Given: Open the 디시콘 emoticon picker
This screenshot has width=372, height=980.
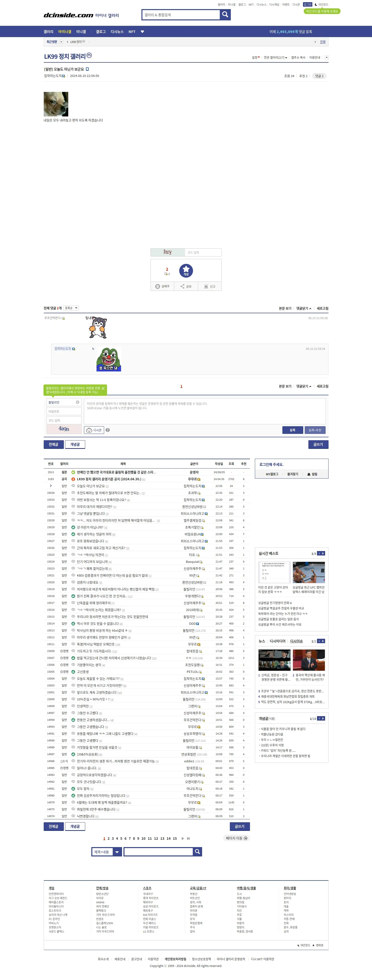Looking at the screenshot, I should click(x=94, y=430).
